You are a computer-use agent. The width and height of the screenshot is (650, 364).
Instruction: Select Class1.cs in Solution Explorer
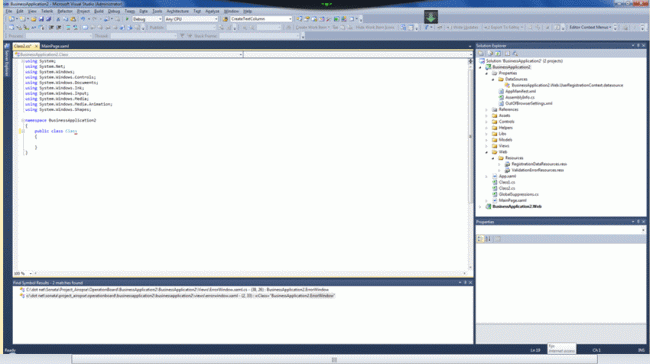(x=507, y=182)
